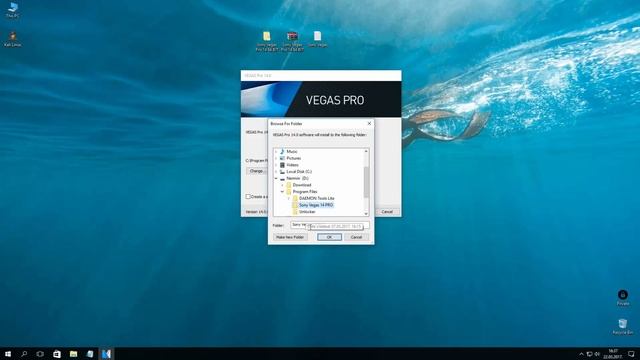Image resolution: width=640 pixels, height=360 pixels.
Task: Select the (D:) drive in tree
Action: pos(297,178)
